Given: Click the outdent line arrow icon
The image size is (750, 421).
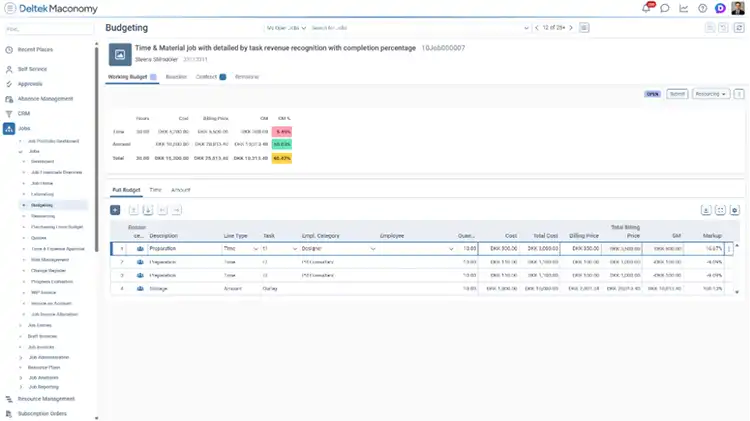Looking at the screenshot, I should (162, 210).
